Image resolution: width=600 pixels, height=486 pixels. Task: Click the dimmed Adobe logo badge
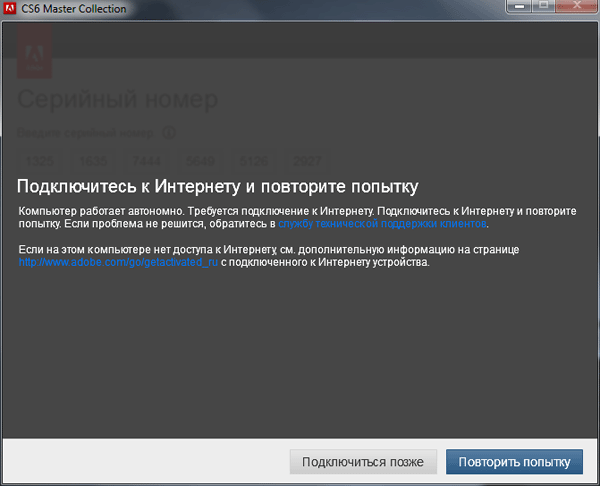[34, 52]
